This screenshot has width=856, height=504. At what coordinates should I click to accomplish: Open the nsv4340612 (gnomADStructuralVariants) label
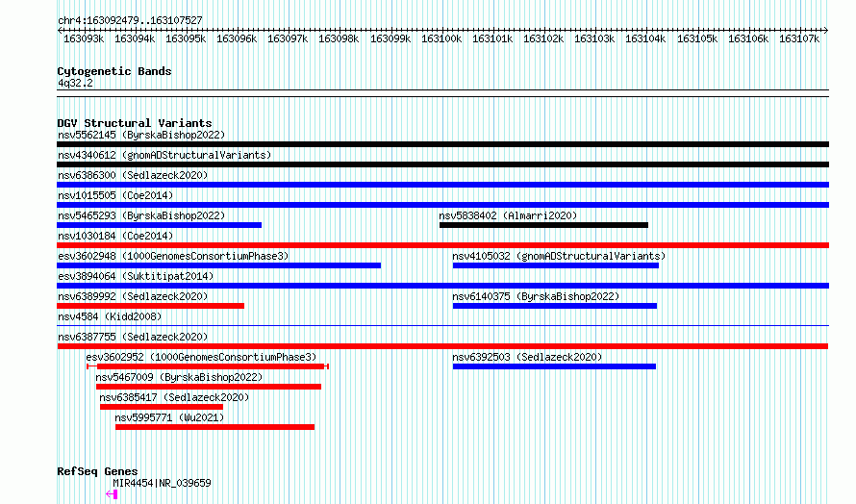click(x=164, y=155)
